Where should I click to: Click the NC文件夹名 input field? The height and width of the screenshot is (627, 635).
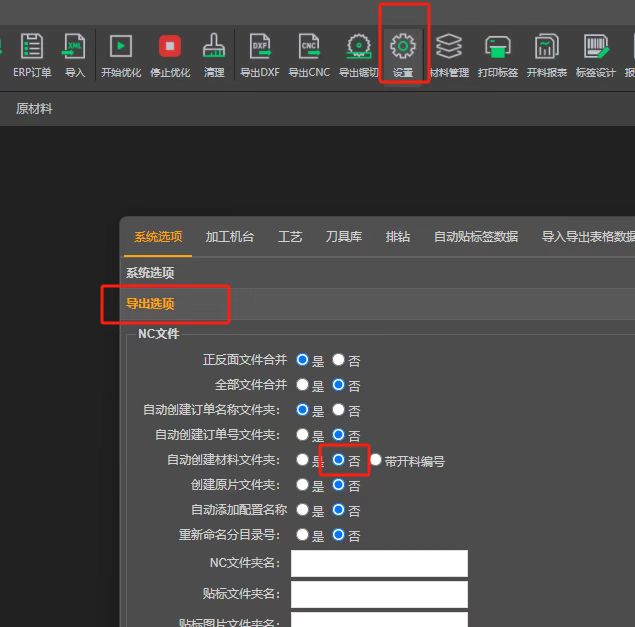(x=379, y=563)
